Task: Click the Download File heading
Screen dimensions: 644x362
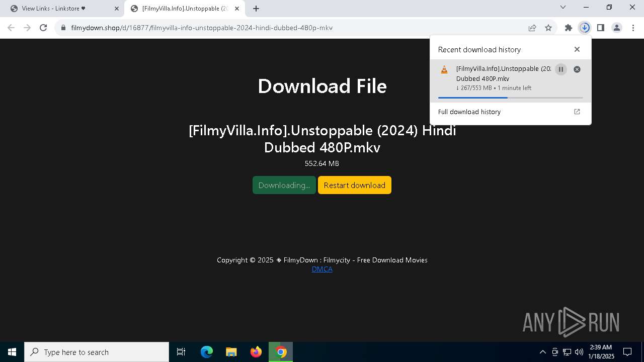Action: point(322,86)
